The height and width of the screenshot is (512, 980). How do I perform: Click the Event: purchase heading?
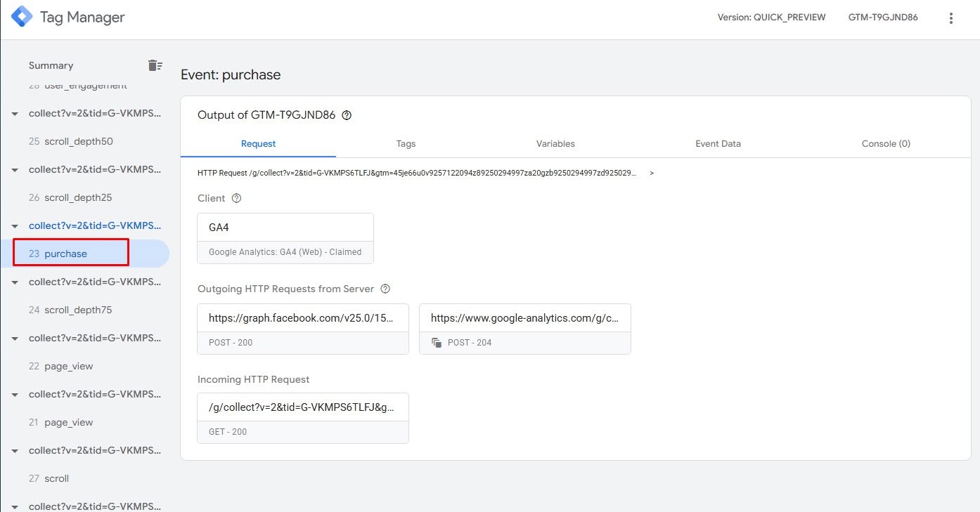(231, 74)
